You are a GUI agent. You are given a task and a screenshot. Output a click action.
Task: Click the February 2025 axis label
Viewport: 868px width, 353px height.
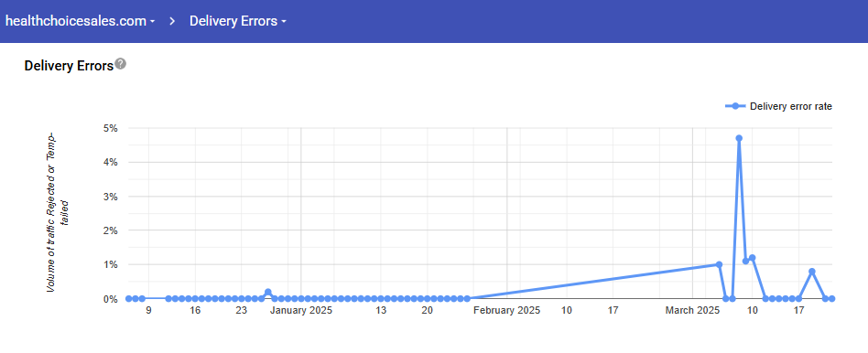click(x=506, y=311)
